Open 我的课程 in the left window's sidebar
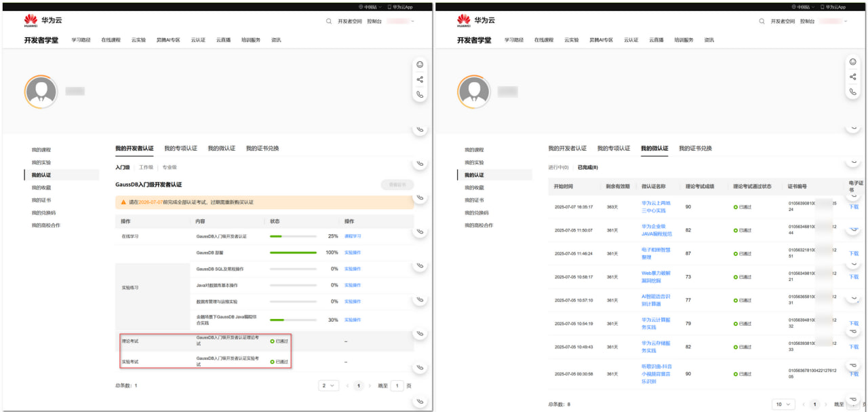The width and height of the screenshot is (868, 412). 41,149
